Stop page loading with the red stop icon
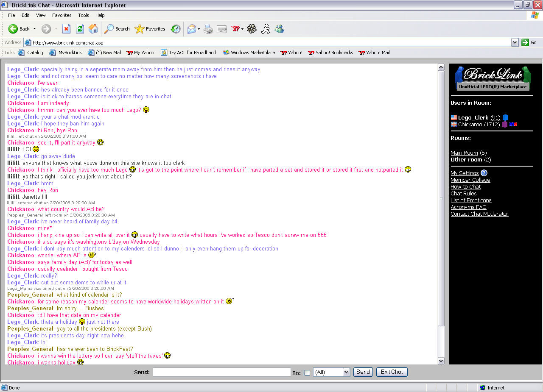 coord(66,29)
